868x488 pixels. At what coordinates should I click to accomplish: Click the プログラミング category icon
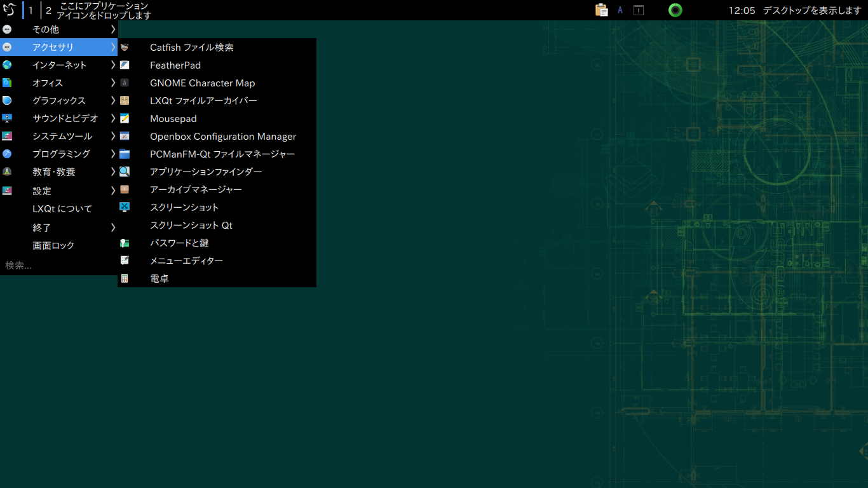coord(7,154)
